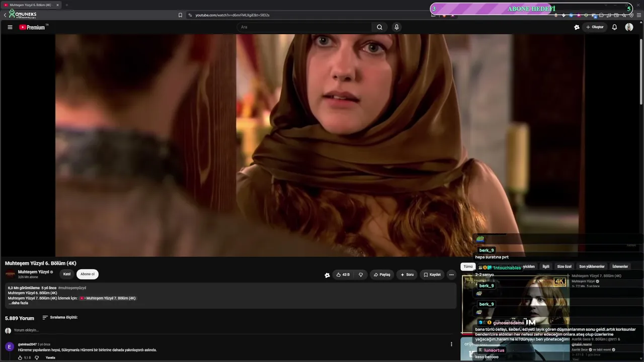
Task: Open the Muhteşem Yüzyıl channel avatar
Action: tap(10, 274)
